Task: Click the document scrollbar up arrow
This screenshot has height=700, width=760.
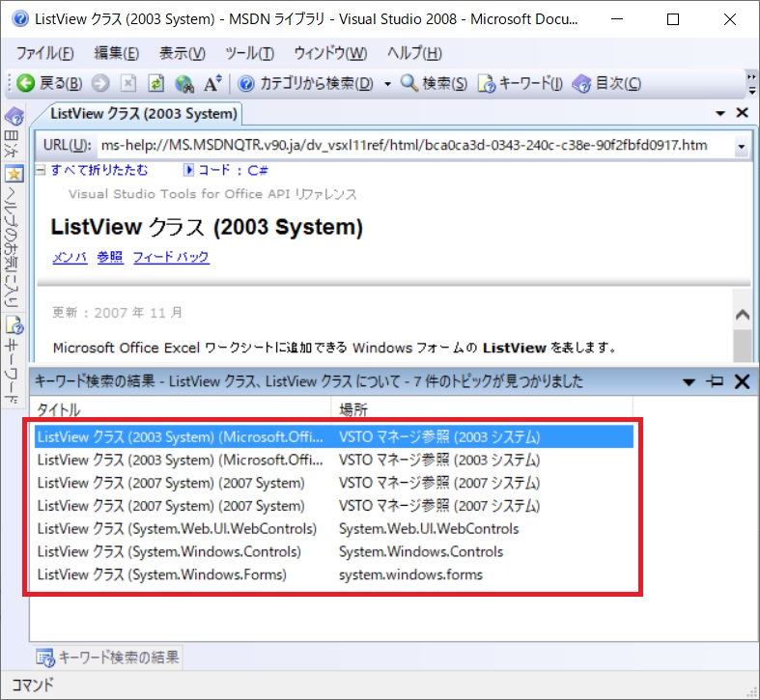Action: point(742,315)
